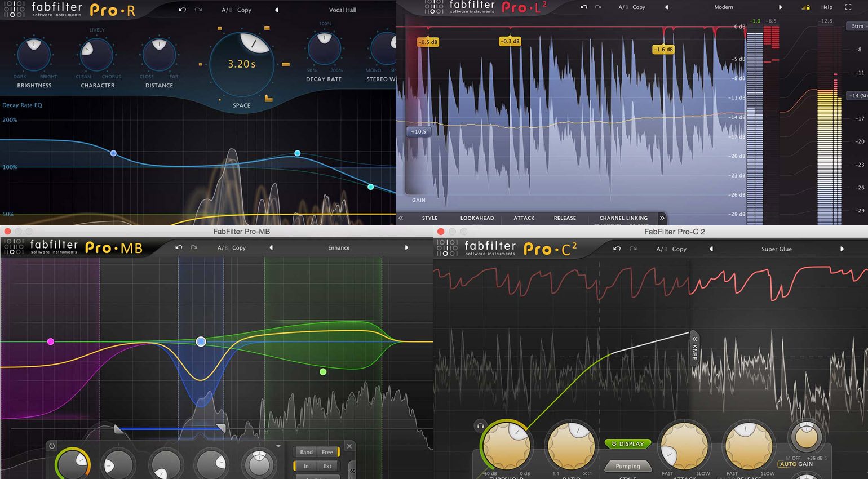Open the Strm +9 loudness target menu in Pro-L 2
The height and width of the screenshot is (479, 868).
[857, 26]
